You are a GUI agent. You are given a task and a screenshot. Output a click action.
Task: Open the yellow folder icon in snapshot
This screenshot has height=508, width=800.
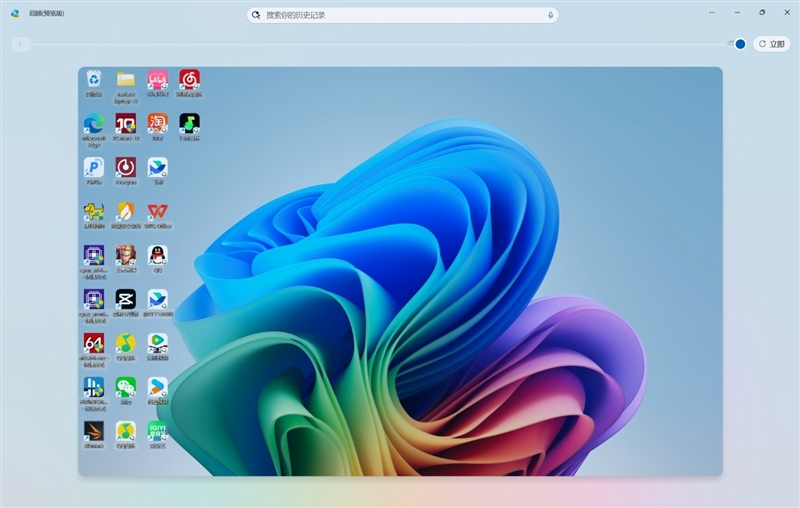pos(126,80)
